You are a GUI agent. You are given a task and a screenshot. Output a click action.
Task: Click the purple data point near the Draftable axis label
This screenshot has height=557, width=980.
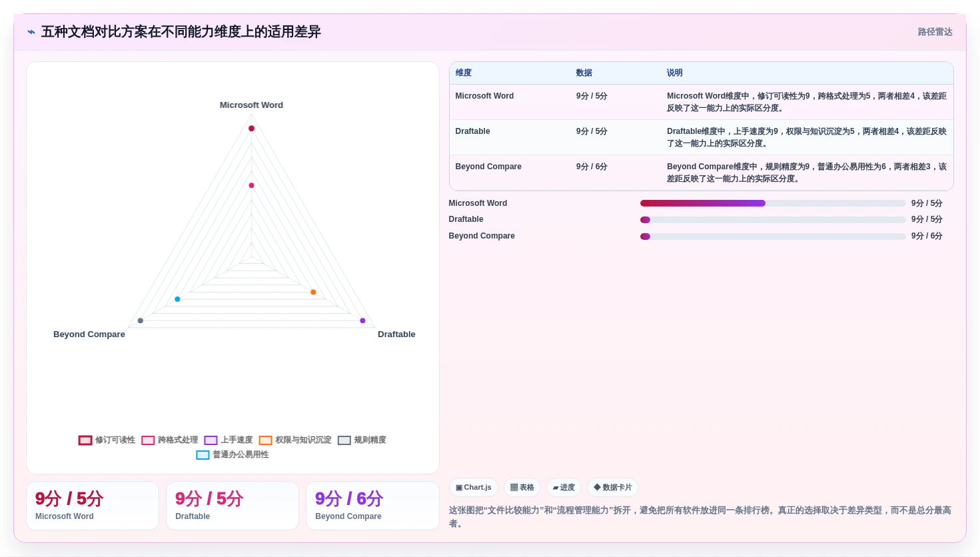362,321
